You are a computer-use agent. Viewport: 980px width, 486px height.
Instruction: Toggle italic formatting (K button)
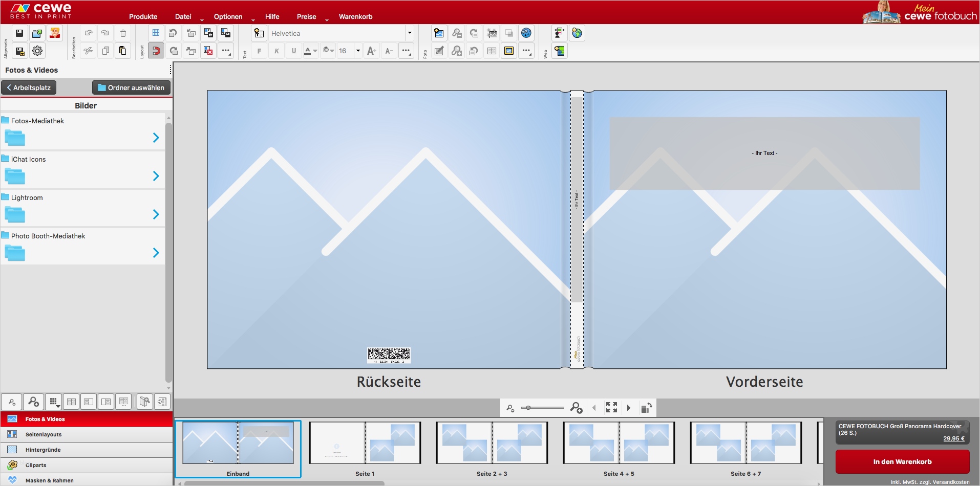pos(276,51)
